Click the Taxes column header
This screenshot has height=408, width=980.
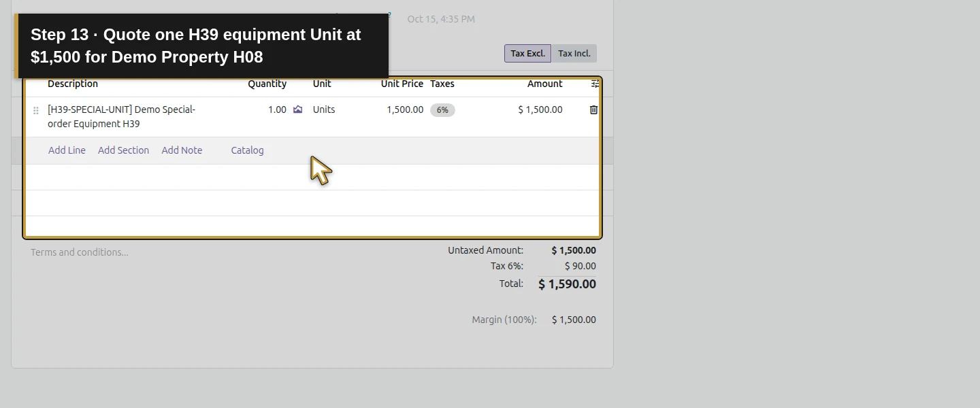click(x=442, y=84)
